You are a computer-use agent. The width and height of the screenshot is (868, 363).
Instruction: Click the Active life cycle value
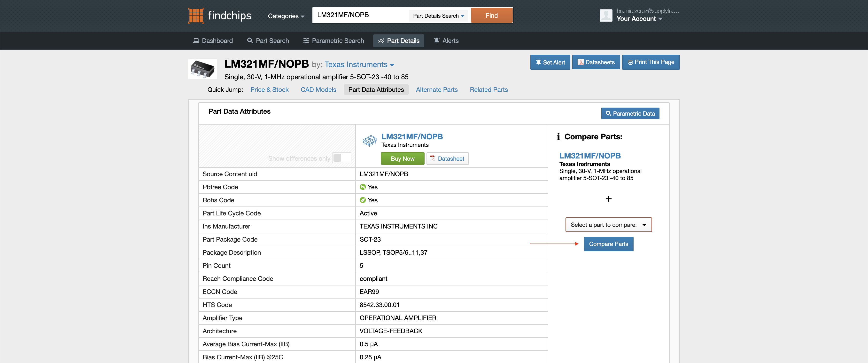coord(368,213)
